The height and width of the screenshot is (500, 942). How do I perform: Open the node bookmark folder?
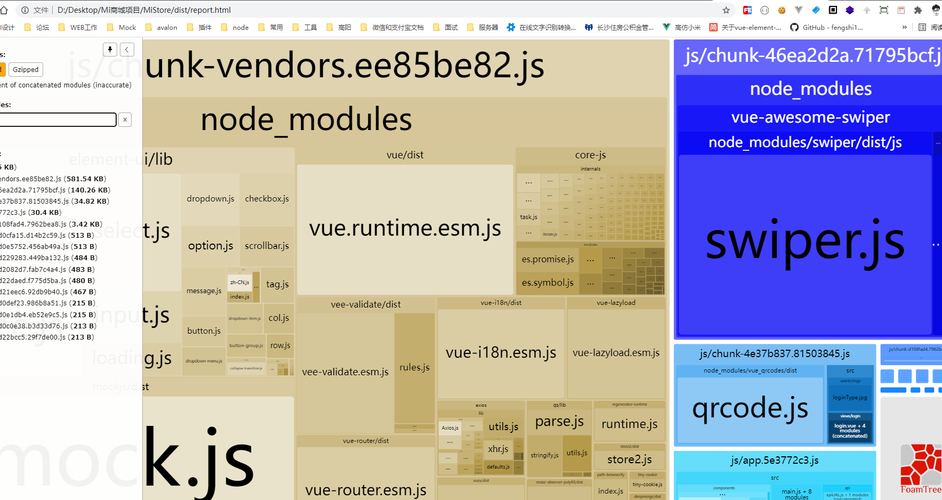click(234, 27)
